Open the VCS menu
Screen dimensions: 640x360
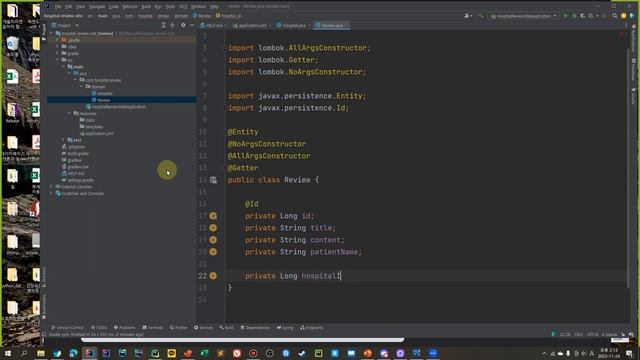tap(183, 7)
